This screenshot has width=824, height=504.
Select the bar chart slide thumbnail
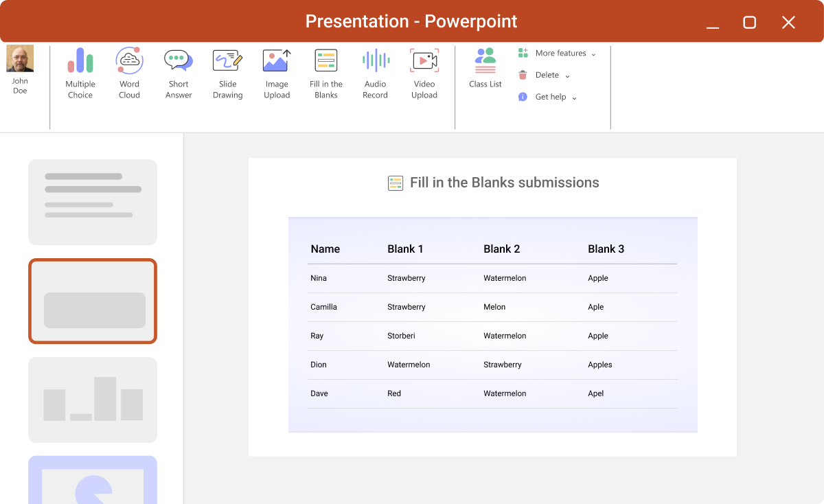[x=93, y=400]
